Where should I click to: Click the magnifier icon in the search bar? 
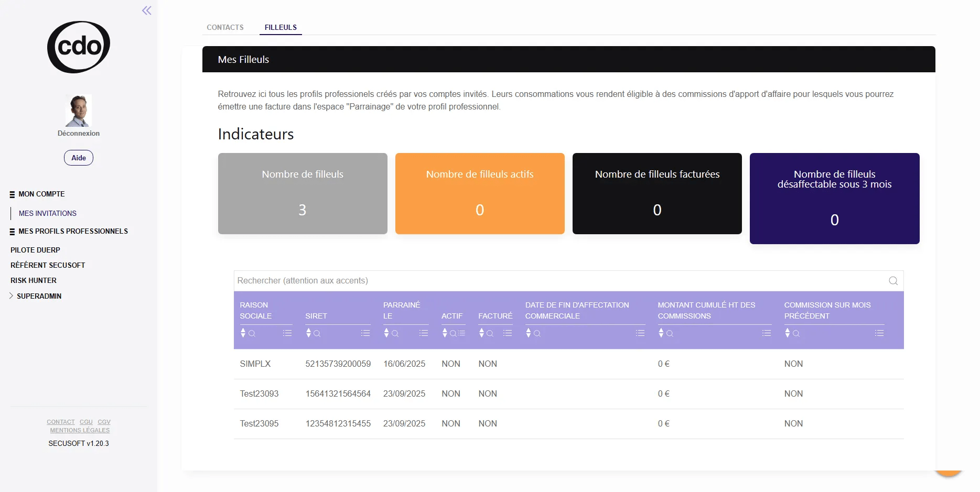click(893, 281)
